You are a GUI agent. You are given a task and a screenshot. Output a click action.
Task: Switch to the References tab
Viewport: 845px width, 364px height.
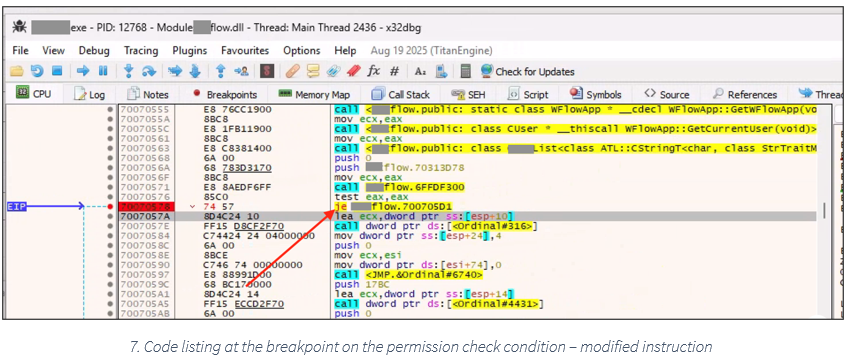tap(744, 94)
